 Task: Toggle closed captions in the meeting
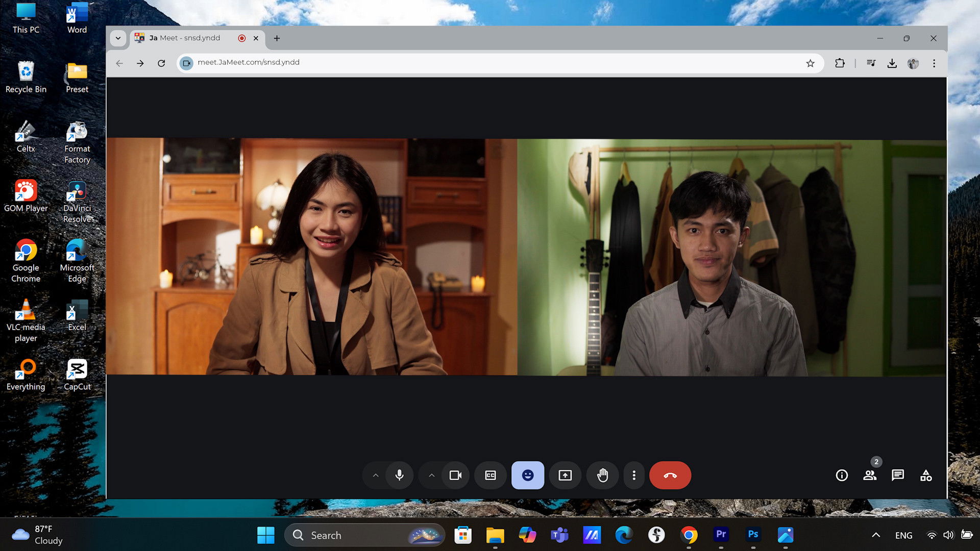click(x=491, y=475)
